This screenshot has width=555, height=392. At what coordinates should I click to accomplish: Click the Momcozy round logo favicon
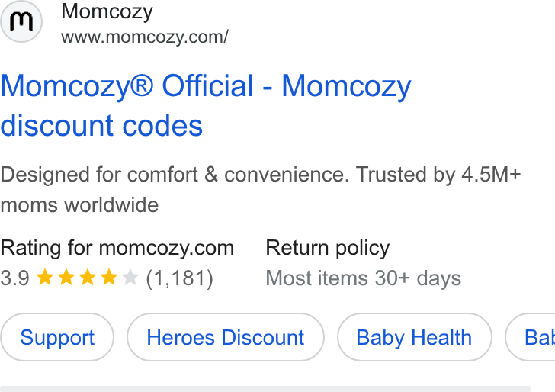[21, 21]
